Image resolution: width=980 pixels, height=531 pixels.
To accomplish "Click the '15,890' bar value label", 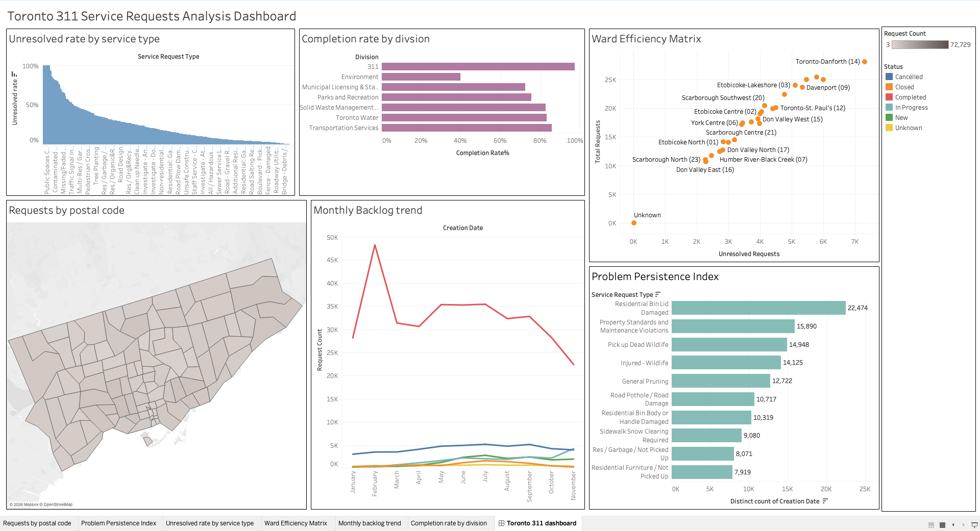I will (x=806, y=326).
